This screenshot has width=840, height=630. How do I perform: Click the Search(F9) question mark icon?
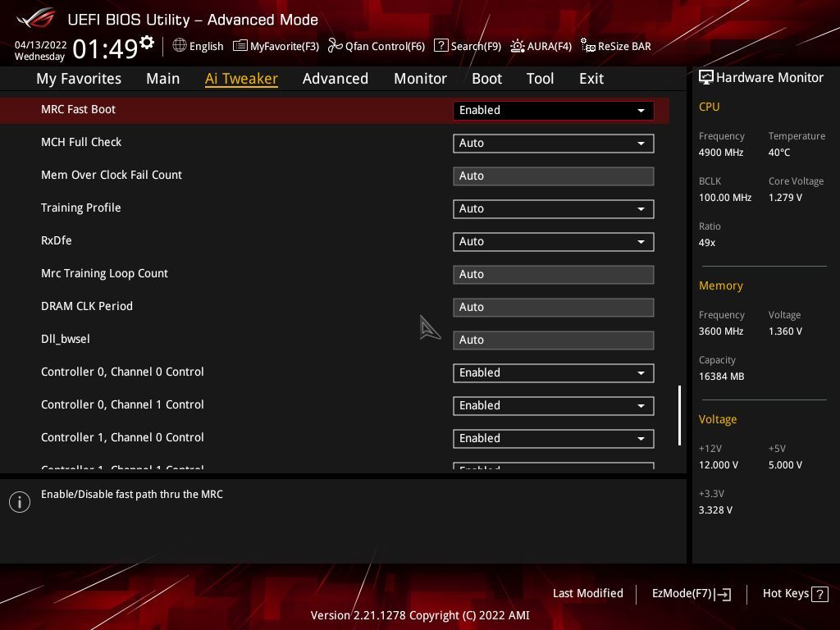tap(441, 46)
